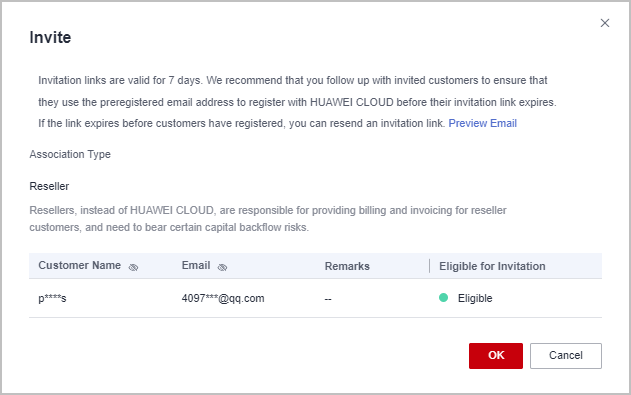
Task: Select the Reseller association type value
Action: coord(49,186)
